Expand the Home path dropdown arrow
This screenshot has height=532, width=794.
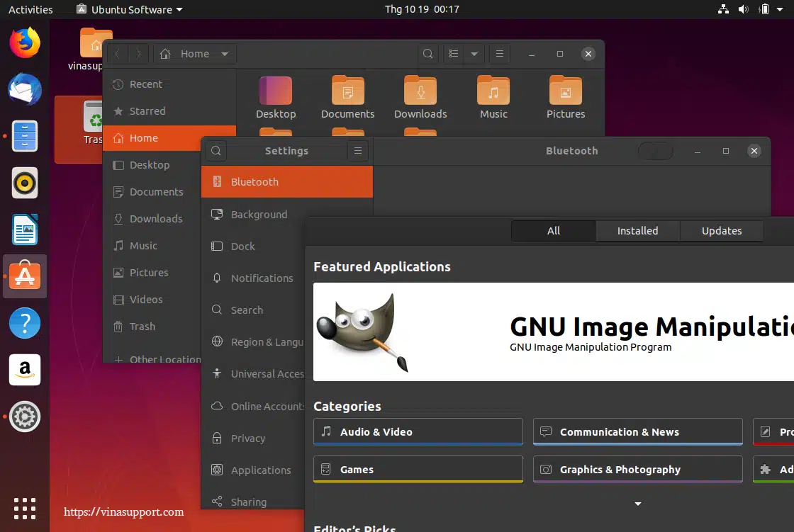[225, 54]
